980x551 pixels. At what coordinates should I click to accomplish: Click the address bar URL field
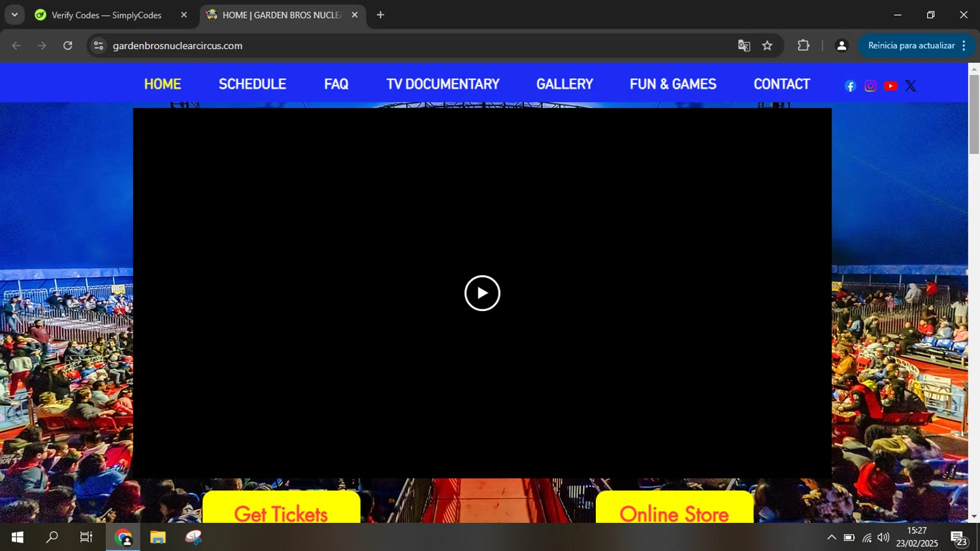point(418,46)
